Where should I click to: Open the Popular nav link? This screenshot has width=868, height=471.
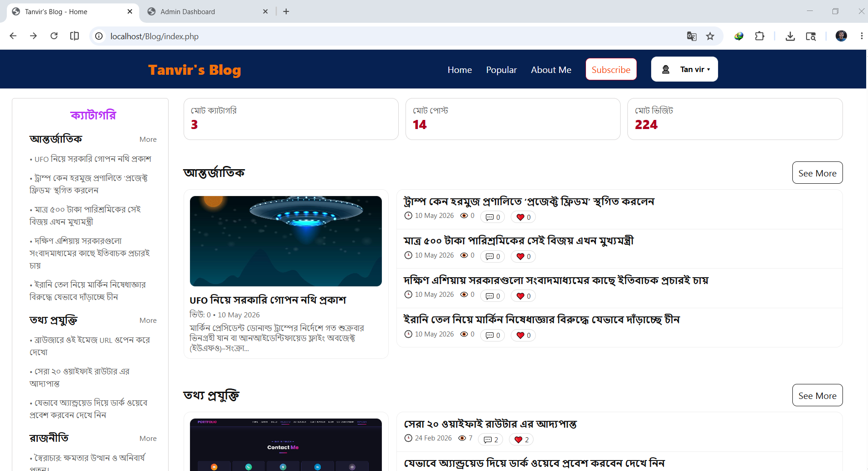(x=501, y=70)
